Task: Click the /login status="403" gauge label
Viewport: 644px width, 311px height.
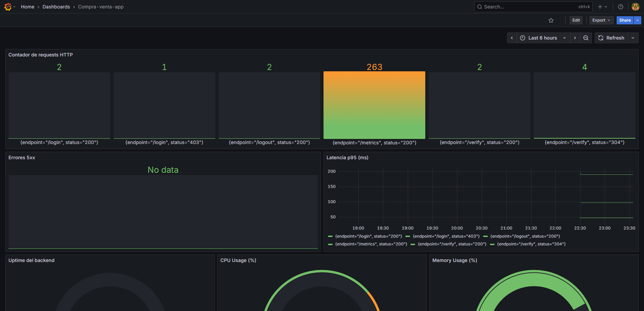Action: [x=164, y=142]
